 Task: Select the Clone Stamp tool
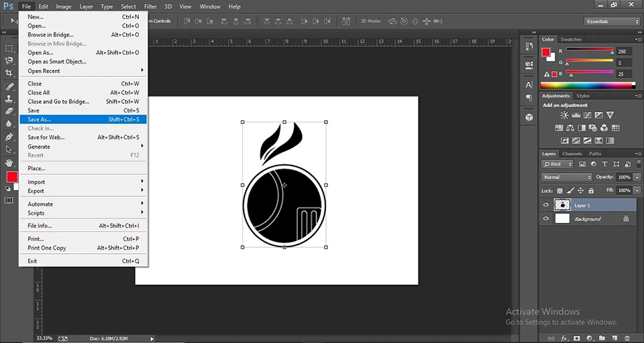click(9, 98)
